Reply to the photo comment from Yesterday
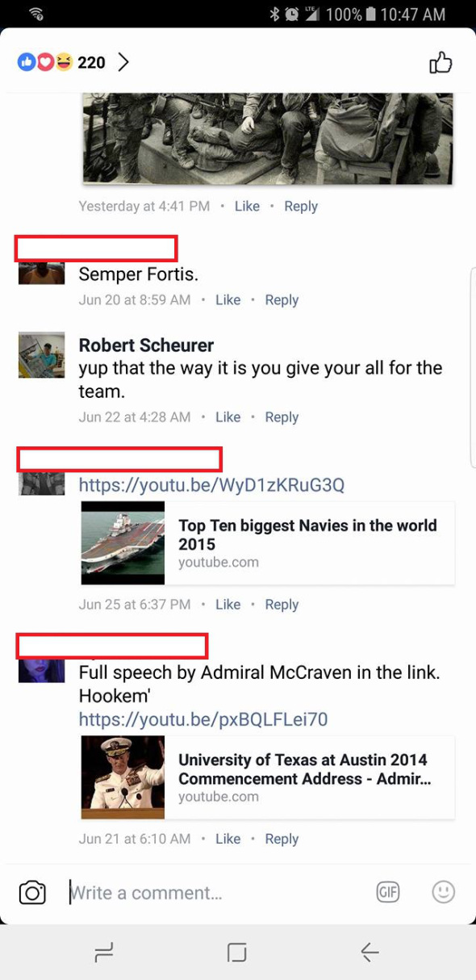 301,207
